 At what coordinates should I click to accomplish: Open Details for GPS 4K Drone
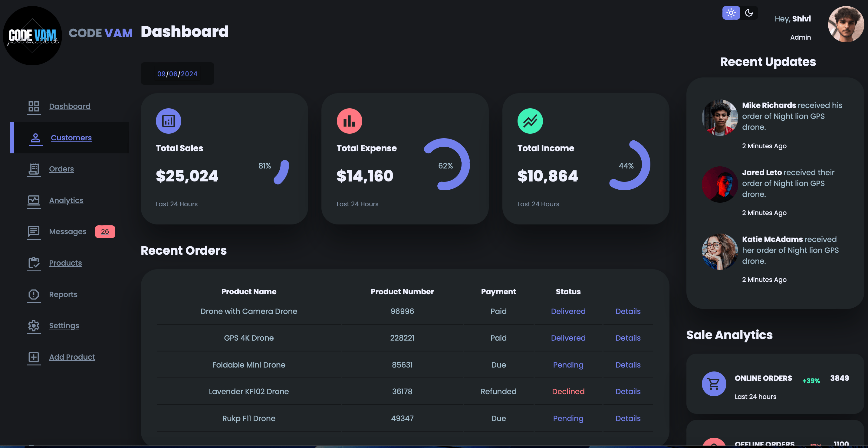pos(628,338)
